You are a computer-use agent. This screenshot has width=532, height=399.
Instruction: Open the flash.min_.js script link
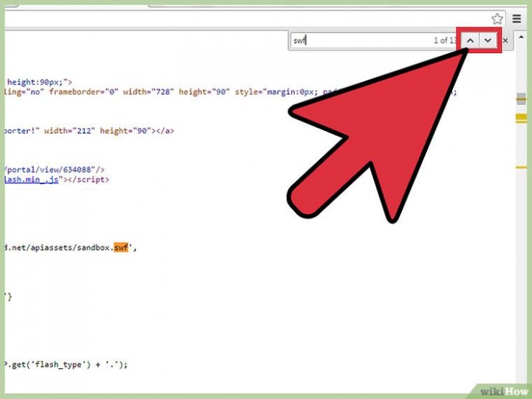click(31, 180)
